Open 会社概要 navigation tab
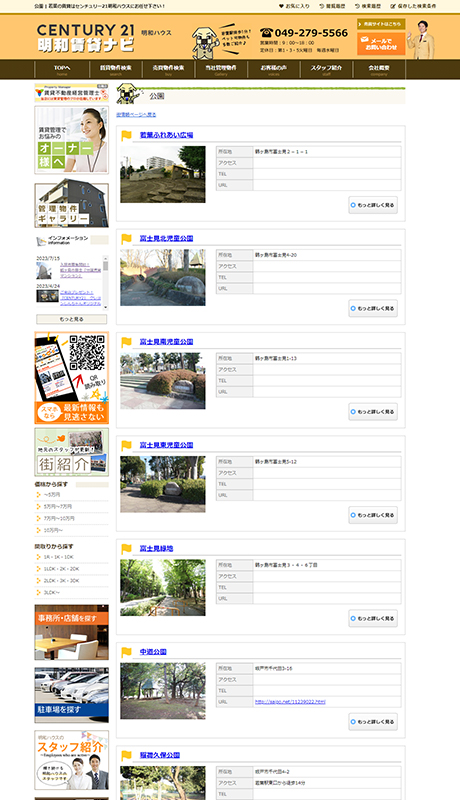 coord(379,69)
